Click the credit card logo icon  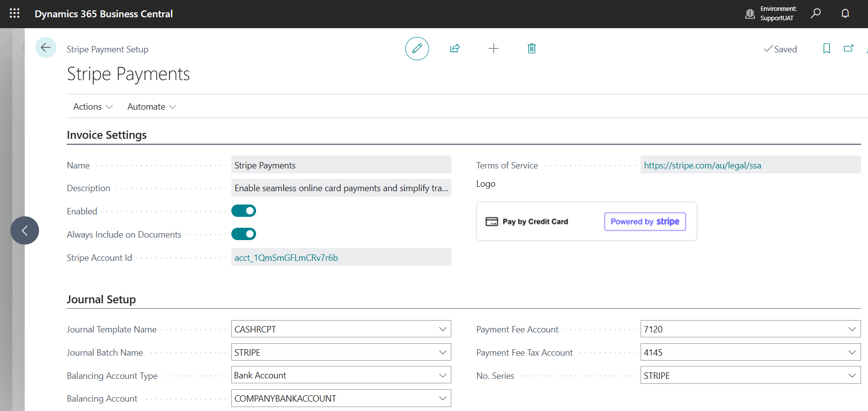pyautogui.click(x=492, y=221)
